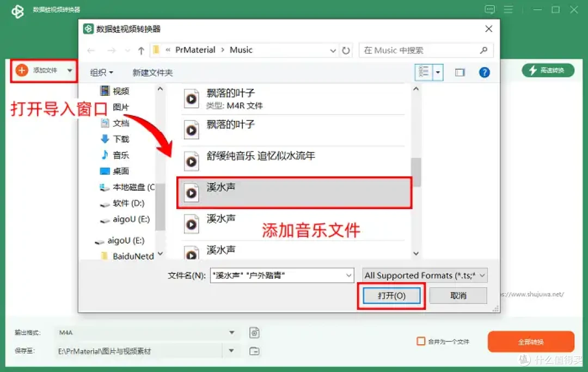Select indented aigoU (E:) drive entry
Viewport: 588px width, 372px height.
coord(125,219)
